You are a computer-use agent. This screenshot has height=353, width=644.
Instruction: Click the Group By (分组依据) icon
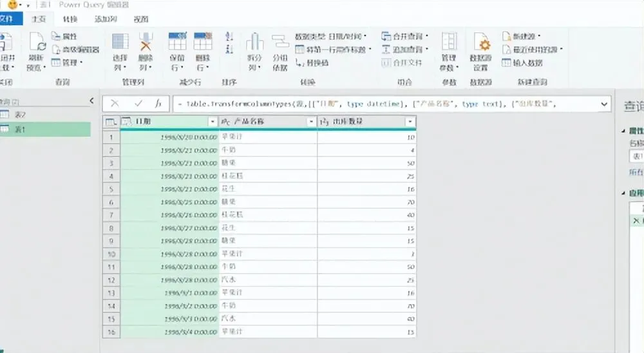pyautogui.click(x=280, y=42)
